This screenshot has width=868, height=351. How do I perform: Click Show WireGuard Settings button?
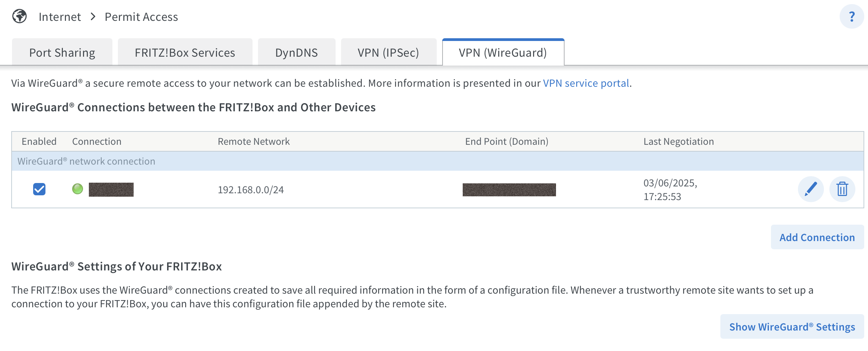[x=792, y=327]
